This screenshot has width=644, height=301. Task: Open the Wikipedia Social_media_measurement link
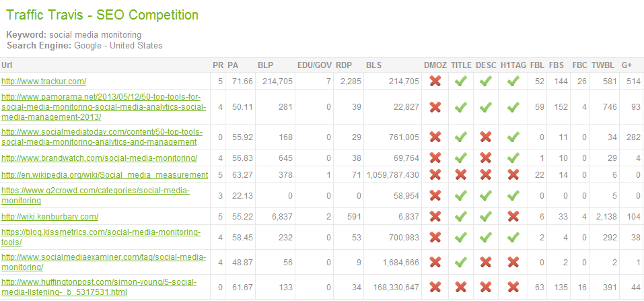click(105, 175)
